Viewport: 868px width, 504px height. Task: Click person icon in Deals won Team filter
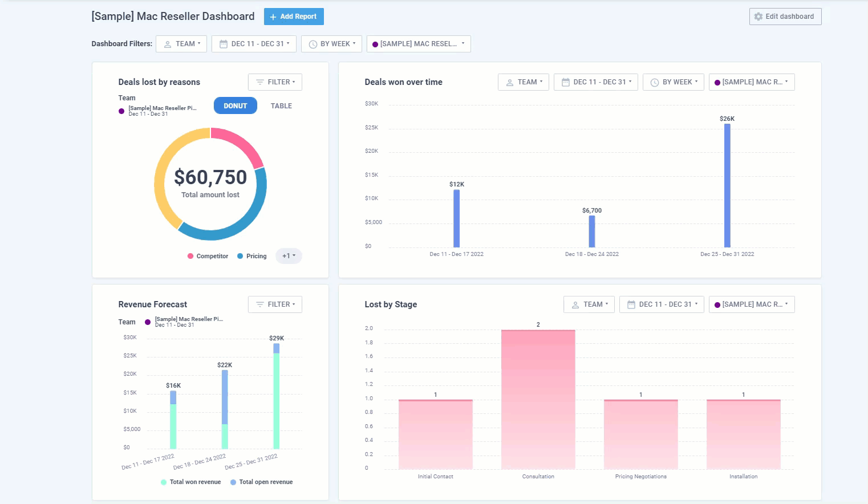(509, 82)
